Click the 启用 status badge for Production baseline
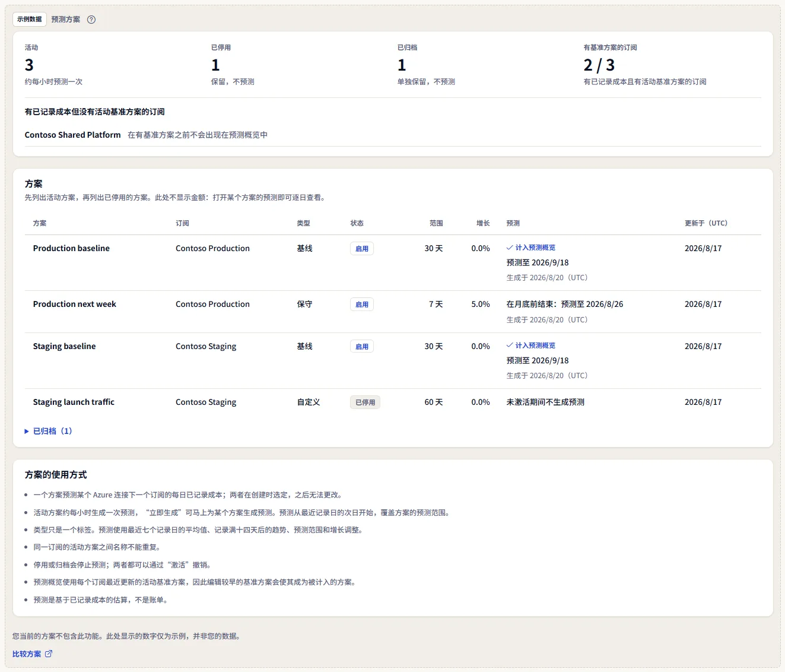785x672 pixels. pos(362,249)
